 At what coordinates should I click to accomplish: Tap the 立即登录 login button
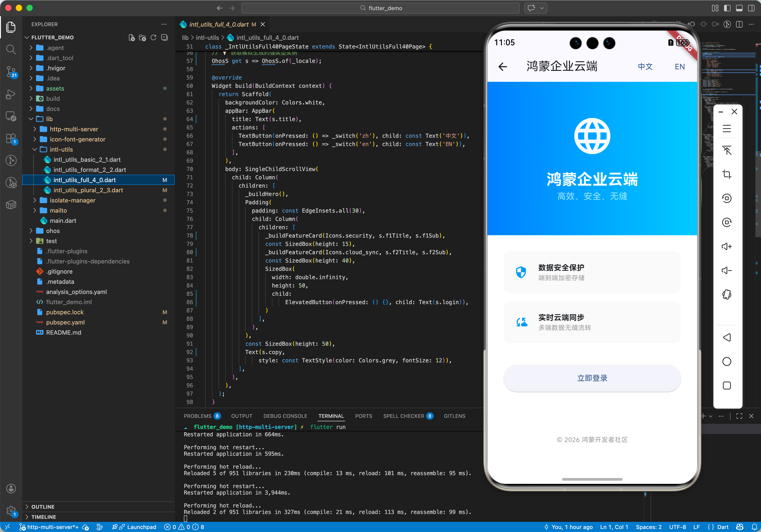(592, 378)
